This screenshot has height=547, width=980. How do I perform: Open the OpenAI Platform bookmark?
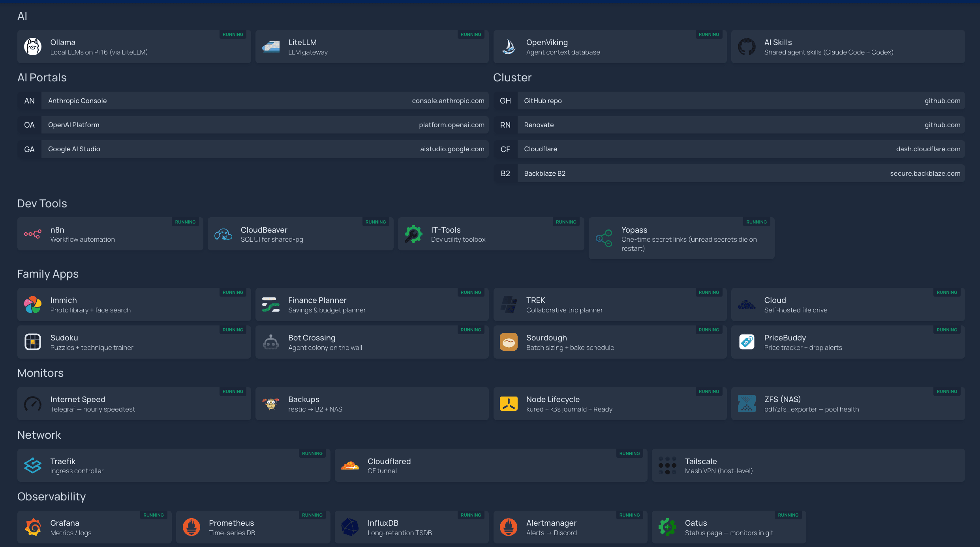pyautogui.click(x=253, y=125)
